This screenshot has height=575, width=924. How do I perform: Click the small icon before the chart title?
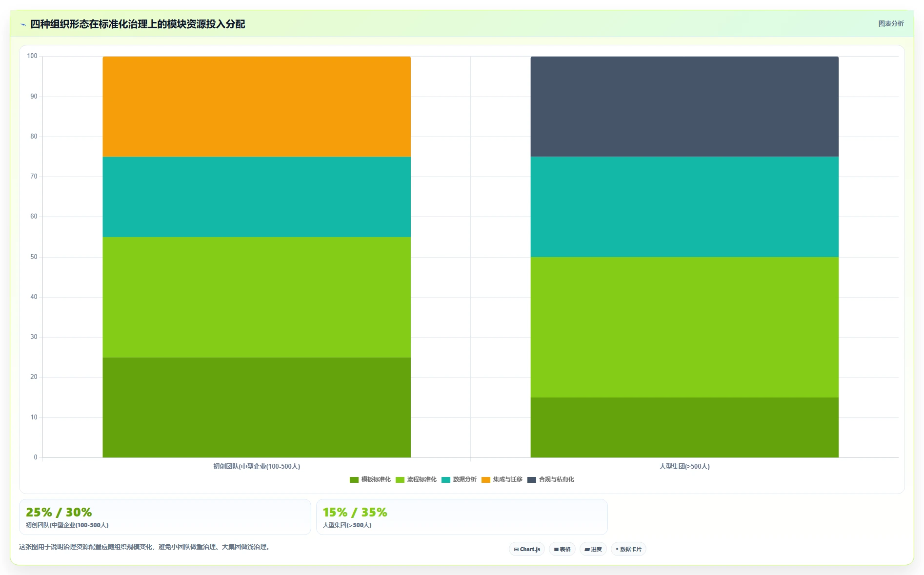(23, 24)
